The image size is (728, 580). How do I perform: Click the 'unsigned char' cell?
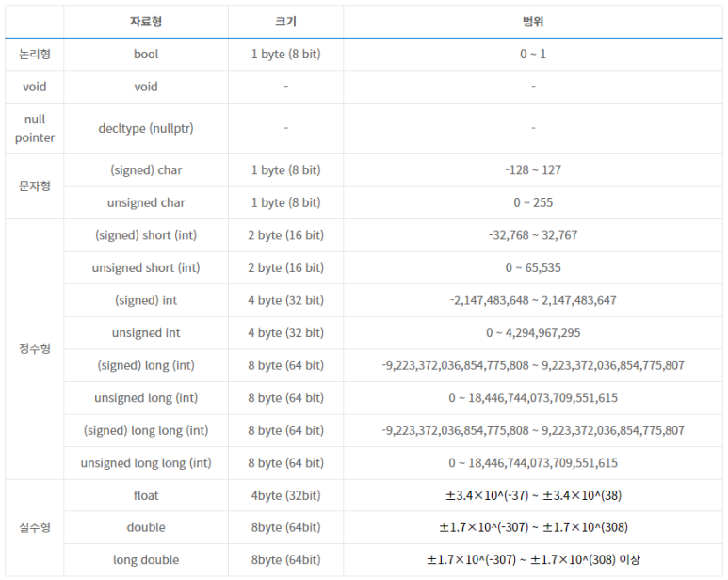(146, 202)
